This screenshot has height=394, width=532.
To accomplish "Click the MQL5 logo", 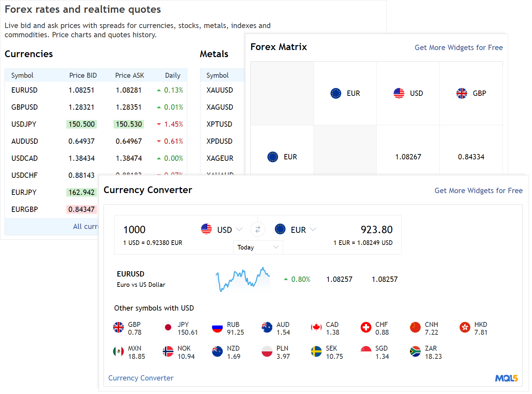I will pos(506,378).
